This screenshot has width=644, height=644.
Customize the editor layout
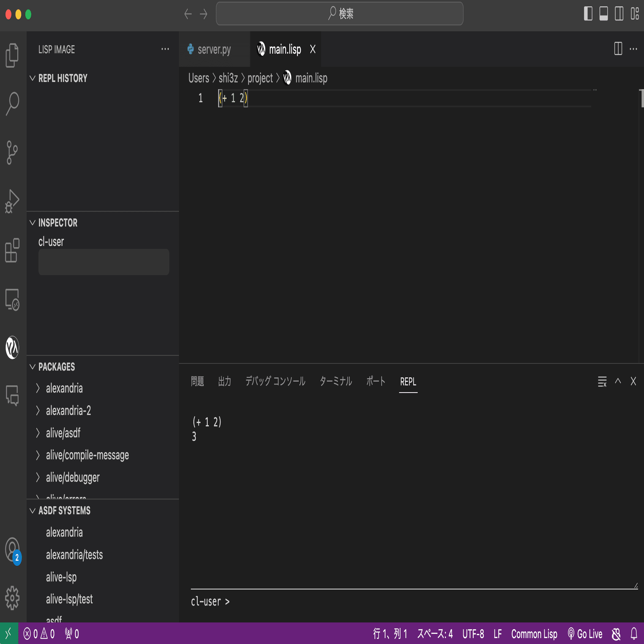(x=635, y=14)
